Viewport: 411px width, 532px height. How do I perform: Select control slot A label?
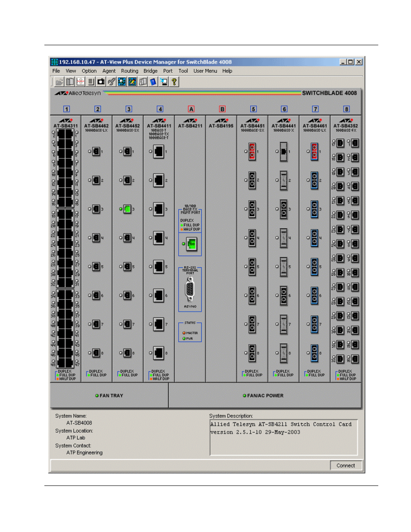[x=191, y=109]
